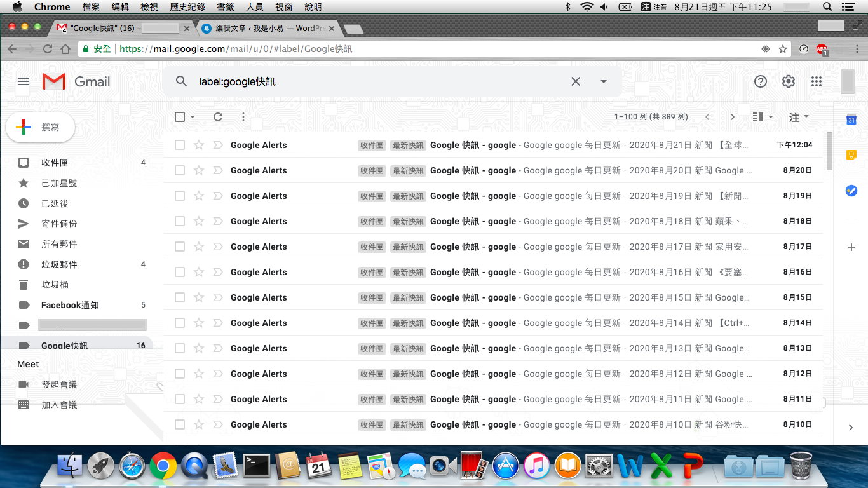Viewport: 868px width, 488px height.
Task: Go to Chrome home page icon
Action: click(x=65, y=49)
